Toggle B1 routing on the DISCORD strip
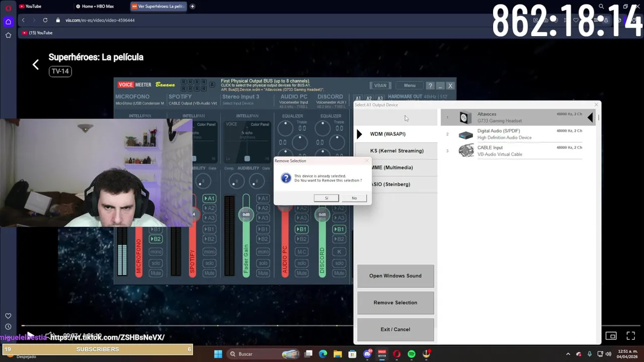This screenshot has width=644, height=362. [x=339, y=229]
